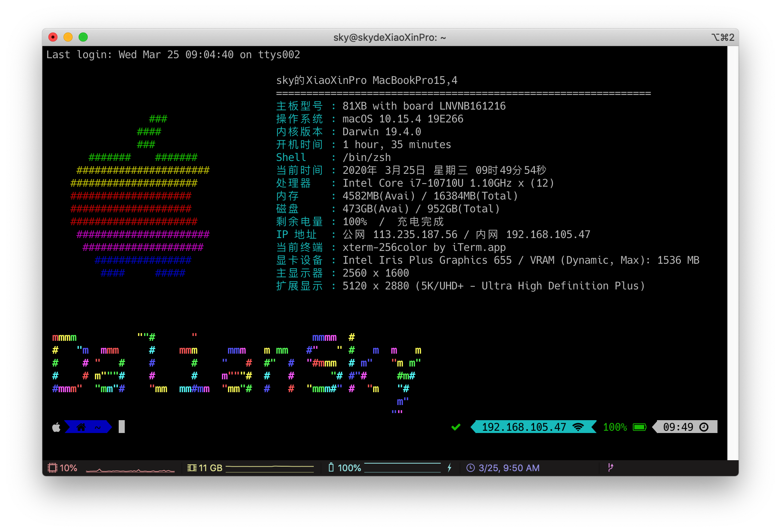Click the 473GB(Avai) disk value
The height and width of the screenshot is (532, 781).
pyautogui.click(x=376, y=209)
